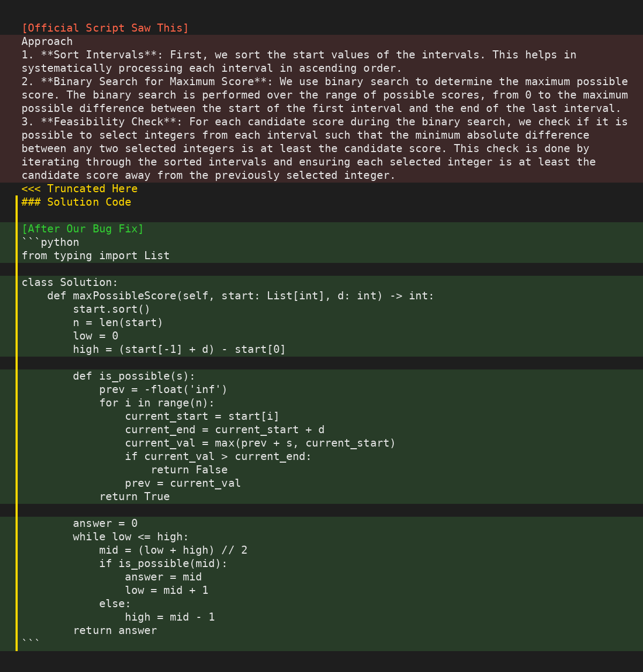Click the 'prev = current_val' line
The height and width of the screenshot is (672, 643).
tap(183, 484)
